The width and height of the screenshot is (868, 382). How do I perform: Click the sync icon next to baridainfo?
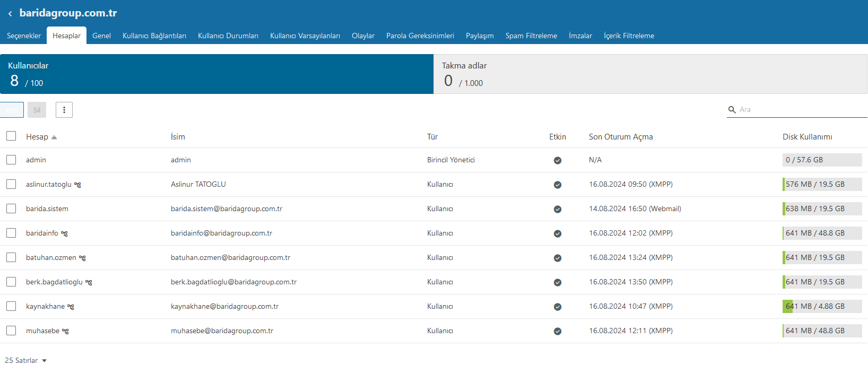pyautogui.click(x=65, y=233)
